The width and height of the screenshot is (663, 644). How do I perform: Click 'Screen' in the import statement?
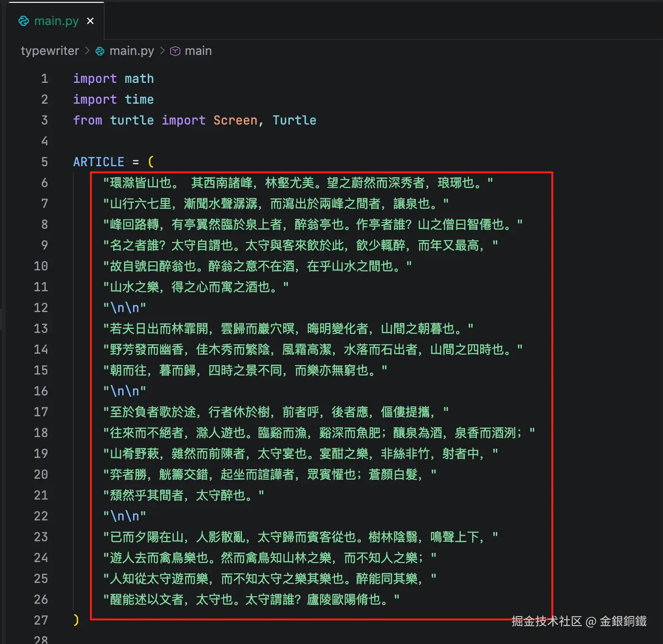pyautogui.click(x=235, y=120)
